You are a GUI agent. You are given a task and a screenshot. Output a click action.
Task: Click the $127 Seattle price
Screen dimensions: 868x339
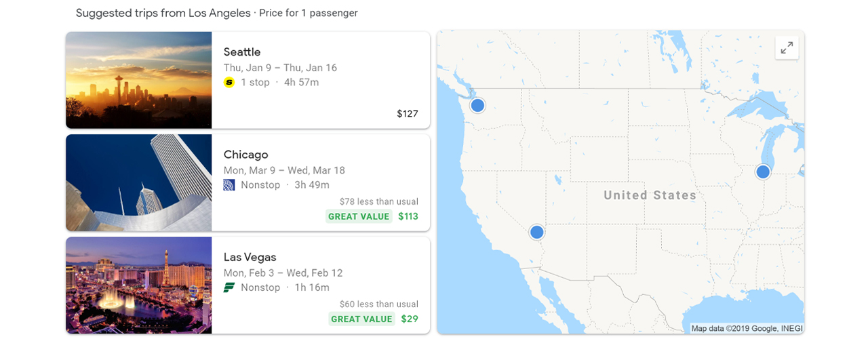tap(408, 114)
